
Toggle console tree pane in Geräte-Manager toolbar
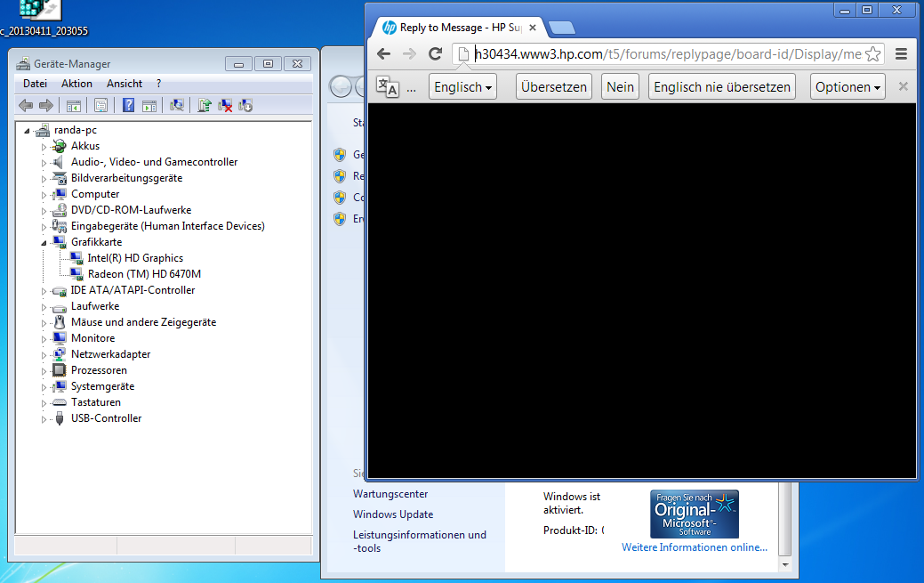(x=74, y=106)
